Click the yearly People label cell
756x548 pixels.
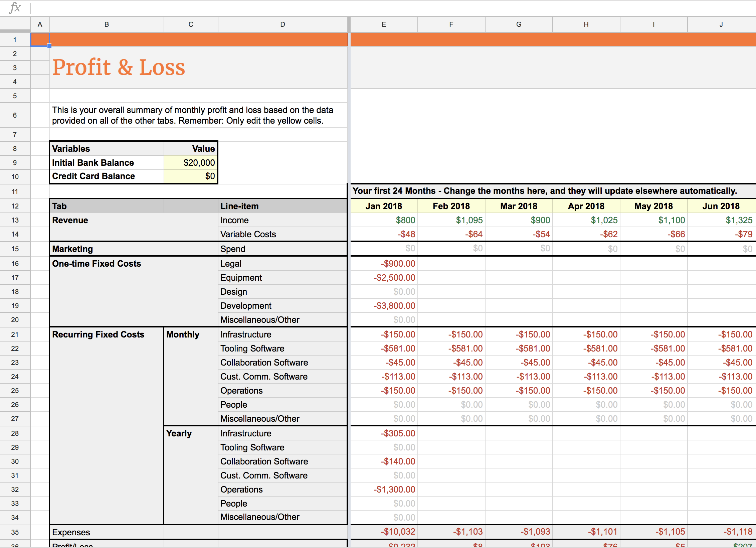point(282,504)
